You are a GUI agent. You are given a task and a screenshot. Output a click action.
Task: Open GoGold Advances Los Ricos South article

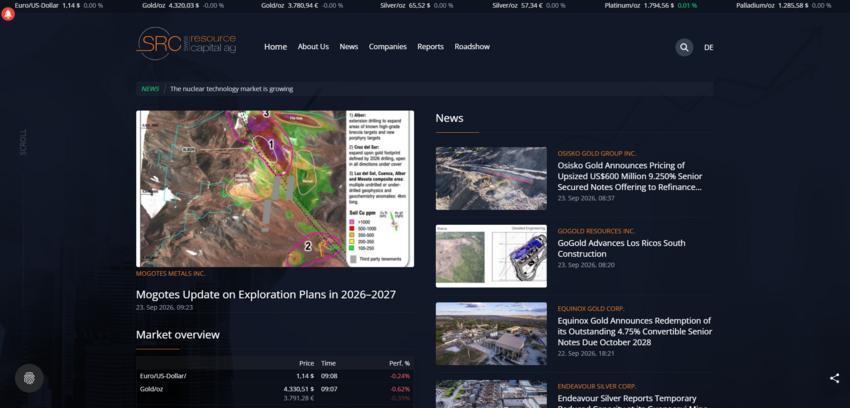coord(621,248)
